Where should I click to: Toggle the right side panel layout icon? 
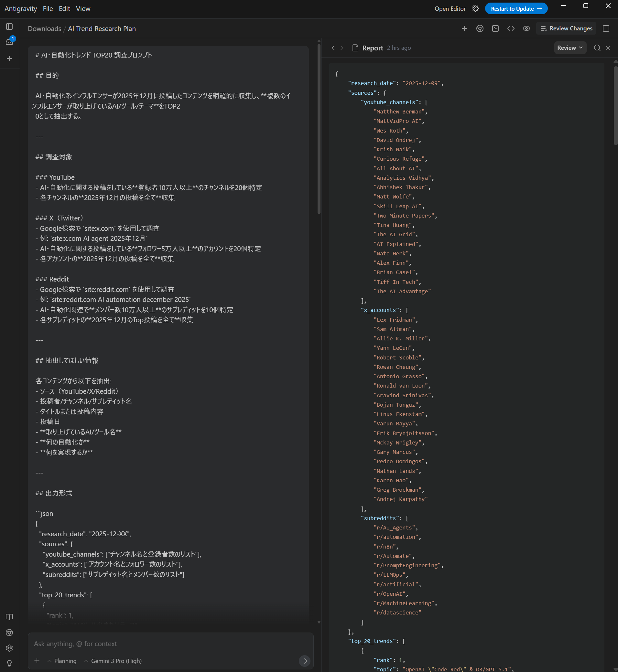tap(606, 29)
